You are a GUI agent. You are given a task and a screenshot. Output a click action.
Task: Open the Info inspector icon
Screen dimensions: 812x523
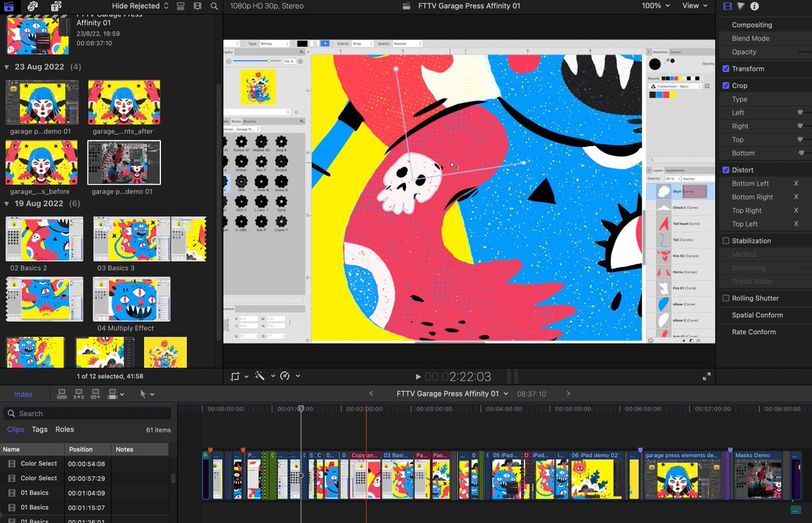[x=754, y=6]
